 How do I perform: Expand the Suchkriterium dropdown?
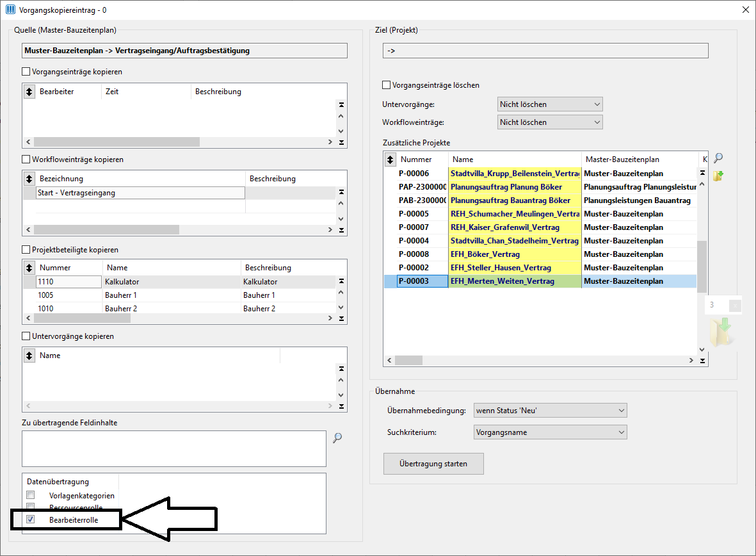pyautogui.click(x=550, y=432)
